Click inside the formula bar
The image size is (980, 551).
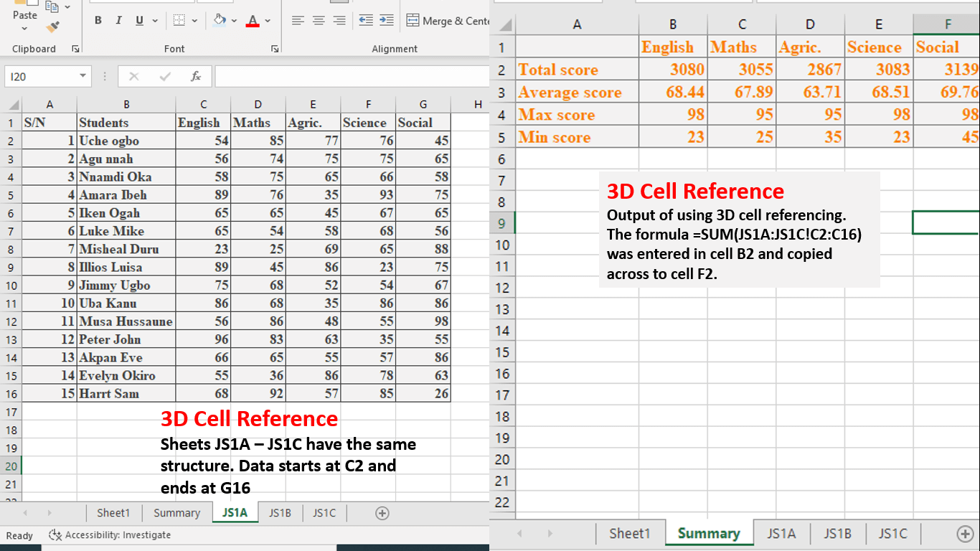[x=352, y=75]
